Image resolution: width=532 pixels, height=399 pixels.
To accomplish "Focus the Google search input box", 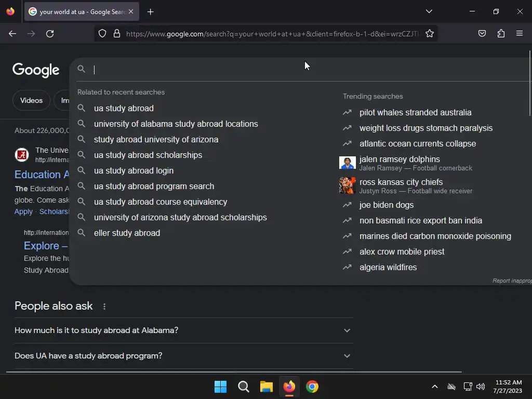I will (305, 69).
